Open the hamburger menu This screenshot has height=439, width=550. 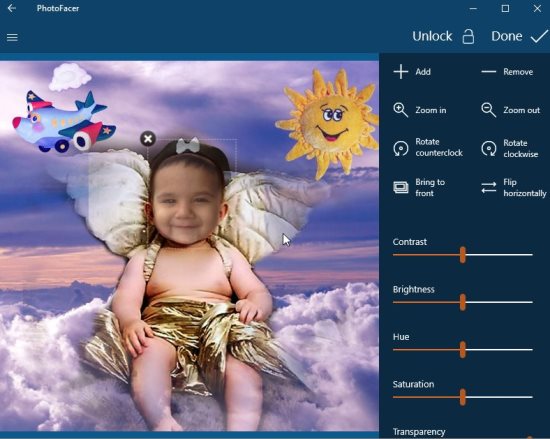(12, 37)
